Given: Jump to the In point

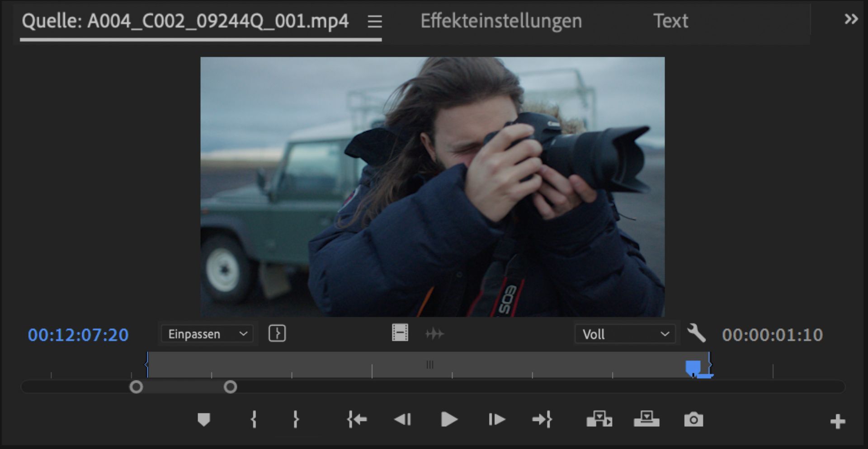Looking at the screenshot, I should click(357, 420).
